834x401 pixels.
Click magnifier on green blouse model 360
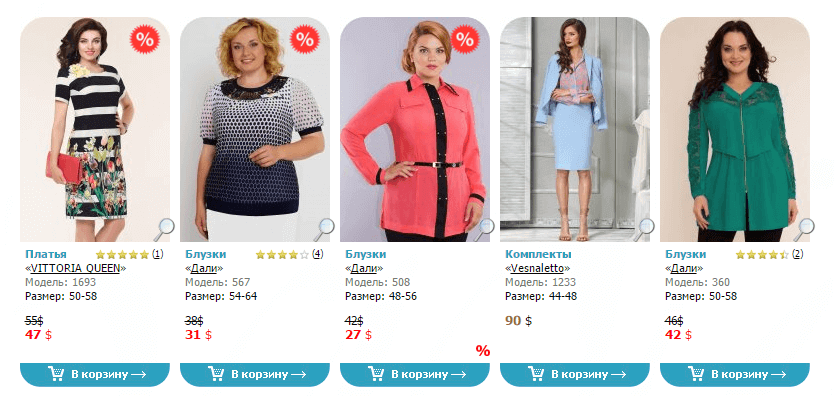(804, 229)
